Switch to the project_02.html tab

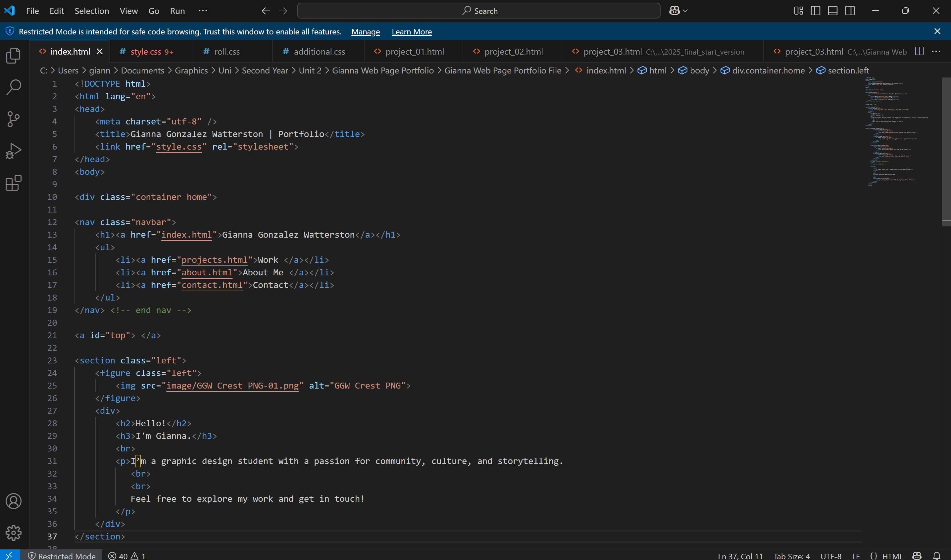[512, 52]
